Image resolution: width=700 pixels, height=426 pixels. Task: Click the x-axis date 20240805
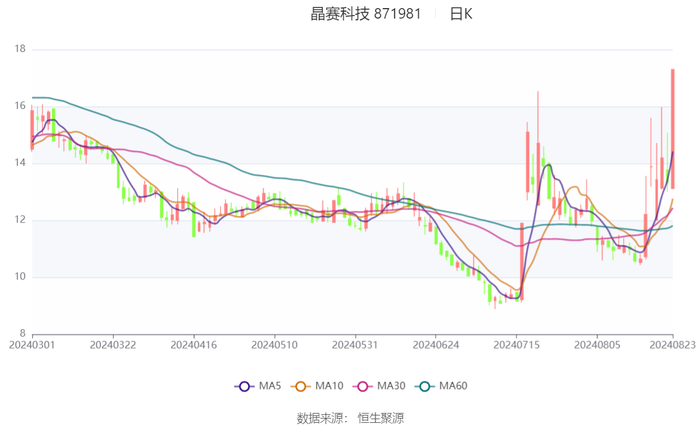pos(597,345)
